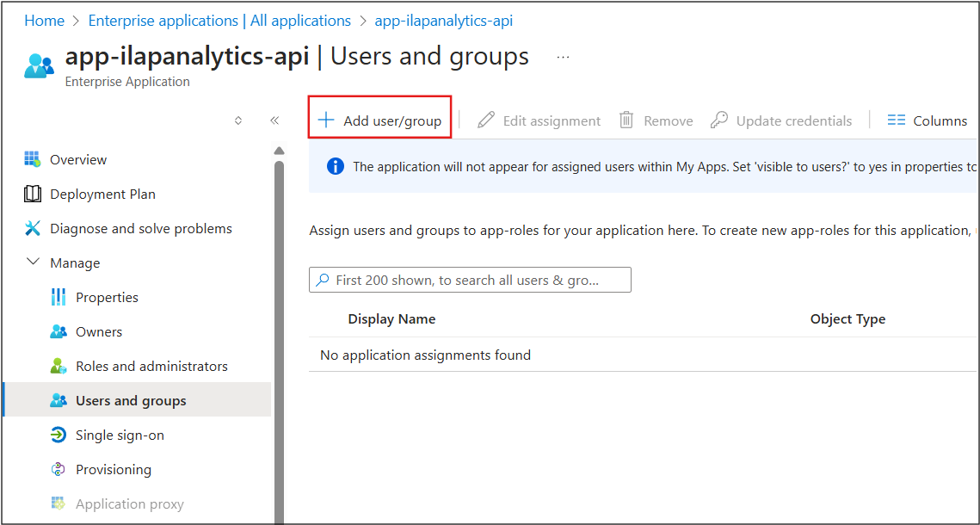Click the app-ilapanalytics-api breadcrumb link

(x=444, y=21)
